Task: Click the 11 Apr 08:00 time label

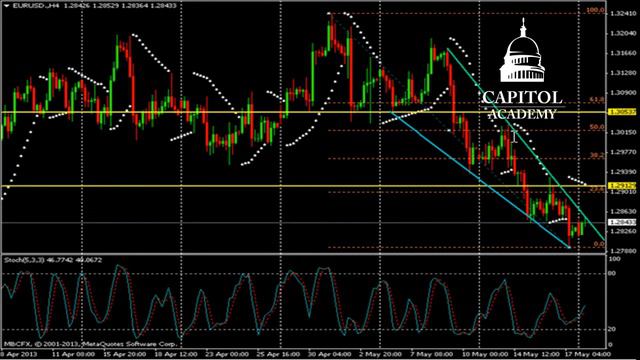Action: pyautogui.click(x=74, y=354)
